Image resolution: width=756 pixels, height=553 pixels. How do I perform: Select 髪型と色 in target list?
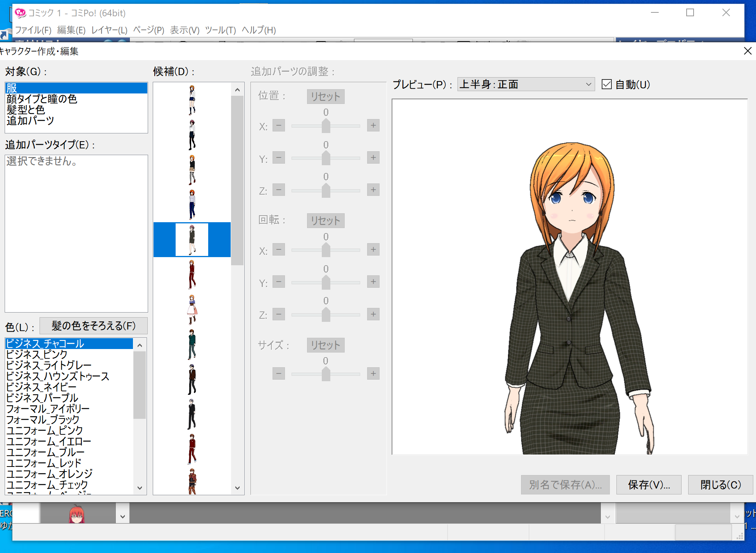[26, 110]
